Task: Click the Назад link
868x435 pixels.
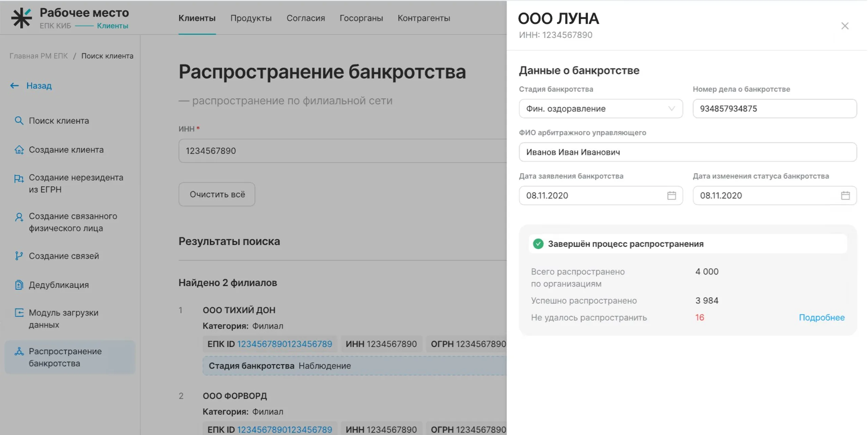Action: click(39, 86)
